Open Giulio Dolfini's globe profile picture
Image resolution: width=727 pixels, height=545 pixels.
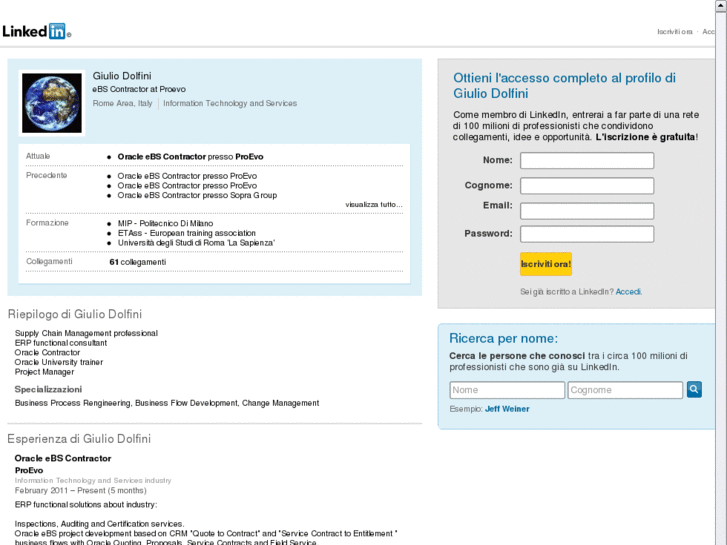[52, 103]
